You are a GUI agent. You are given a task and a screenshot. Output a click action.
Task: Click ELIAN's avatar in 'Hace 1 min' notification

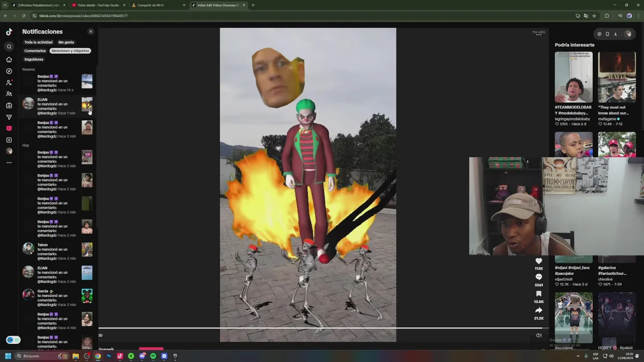28,104
